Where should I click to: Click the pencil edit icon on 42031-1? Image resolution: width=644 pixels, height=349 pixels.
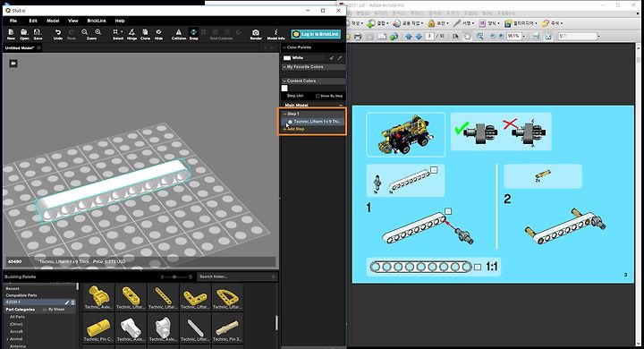(x=67, y=302)
